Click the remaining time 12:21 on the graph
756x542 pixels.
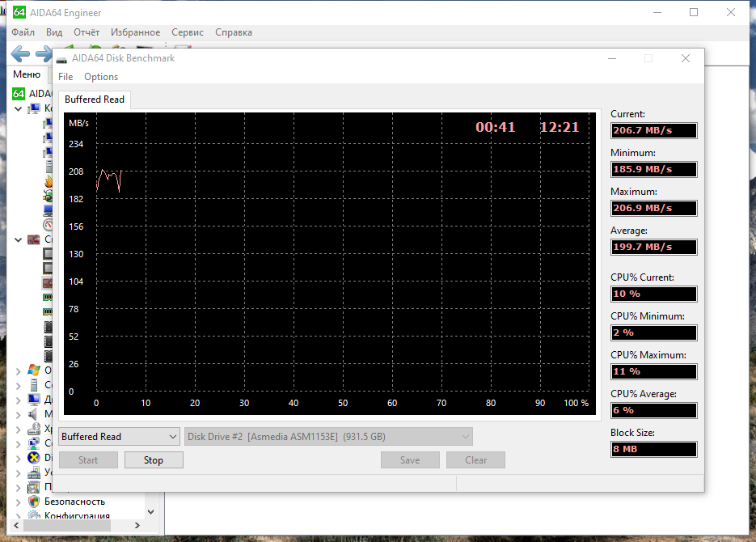(x=560, y=127)
